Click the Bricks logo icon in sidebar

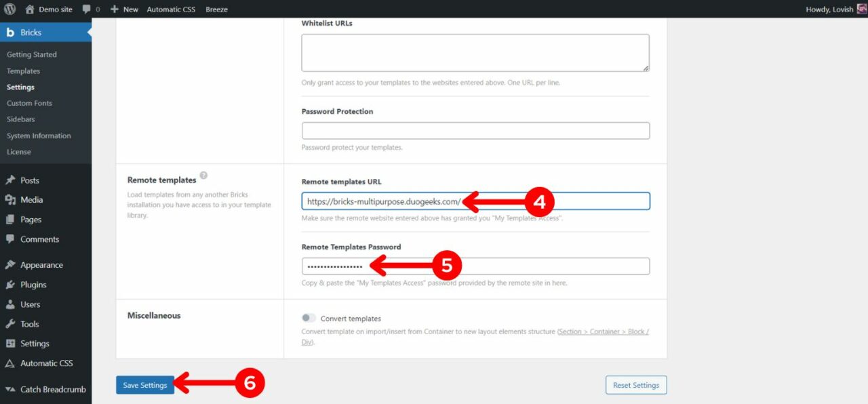click(x=10, y=31)
